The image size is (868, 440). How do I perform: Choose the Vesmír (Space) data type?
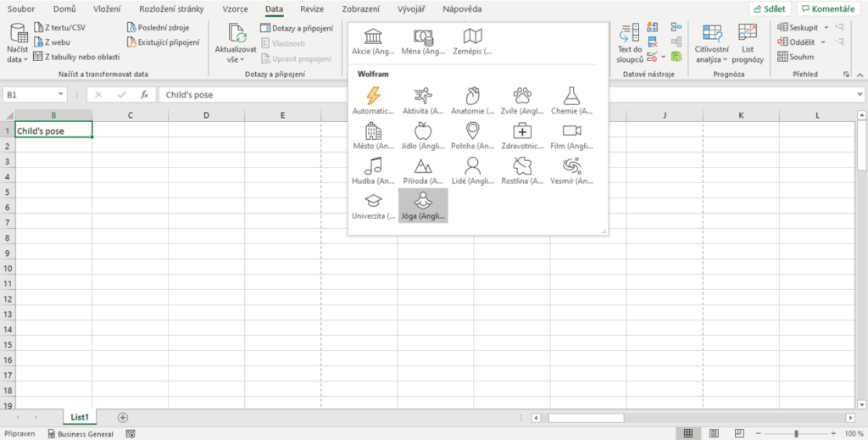coord(572,170)
